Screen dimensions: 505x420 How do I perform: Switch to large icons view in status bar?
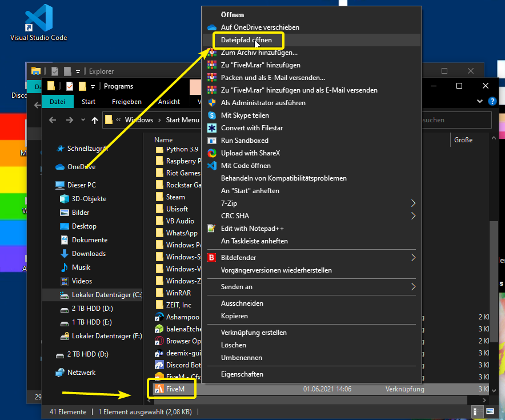coord(490,411)
